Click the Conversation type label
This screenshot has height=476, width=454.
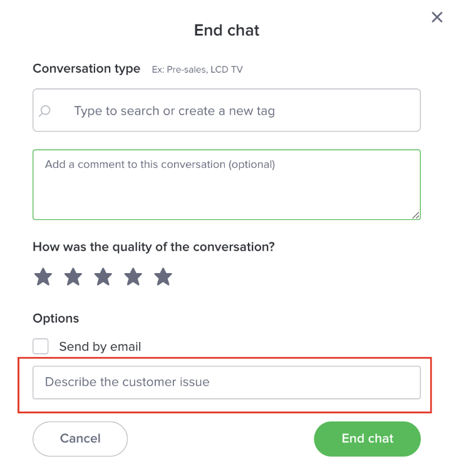pyautogui.click(x=86, y=69)
